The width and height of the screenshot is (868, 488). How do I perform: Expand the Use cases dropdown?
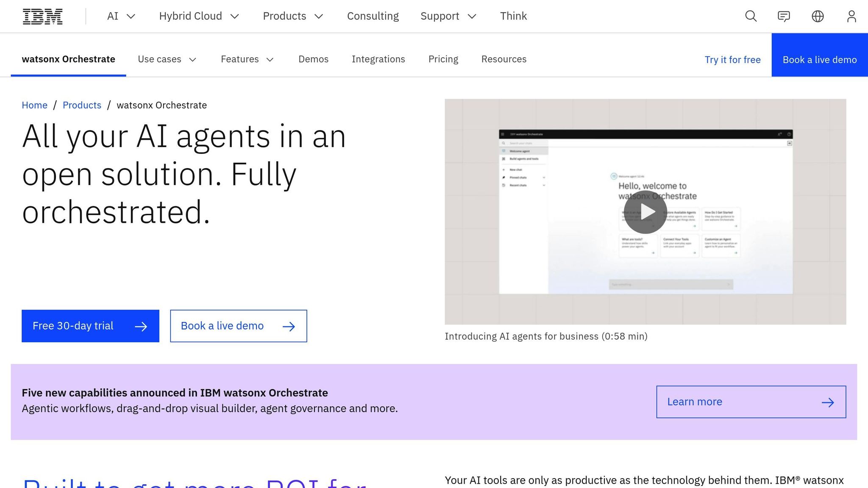167,59
